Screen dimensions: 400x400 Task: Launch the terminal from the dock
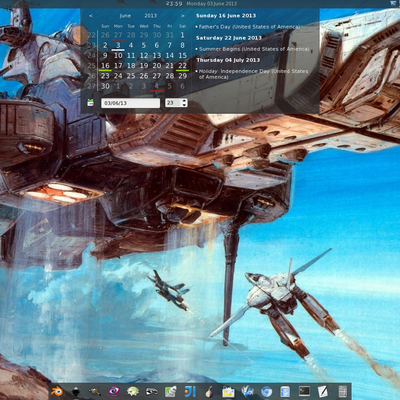(304, 391)
